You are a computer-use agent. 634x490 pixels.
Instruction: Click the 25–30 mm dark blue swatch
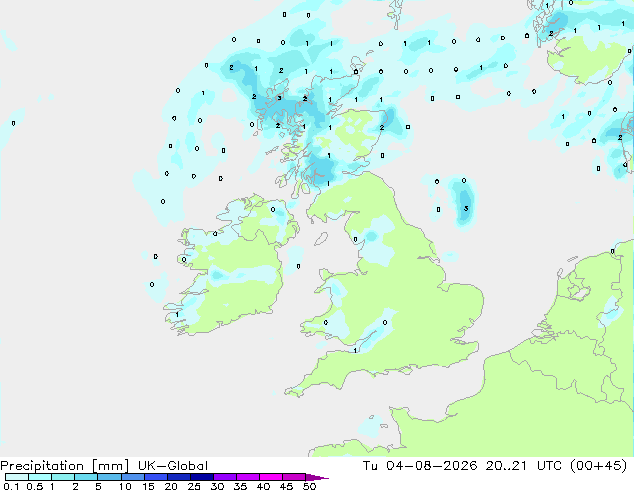202,477
